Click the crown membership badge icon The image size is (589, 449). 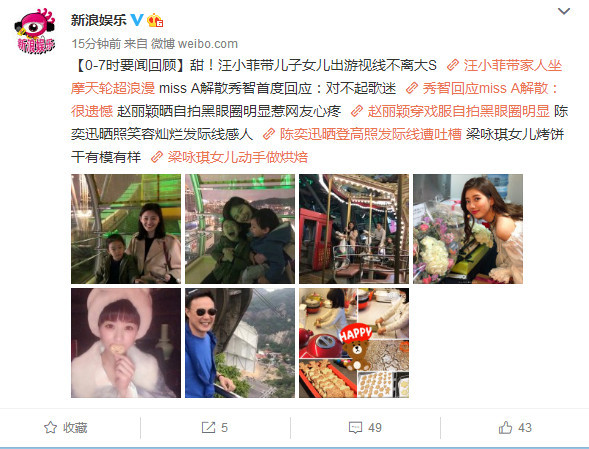(x=155, y=20)
